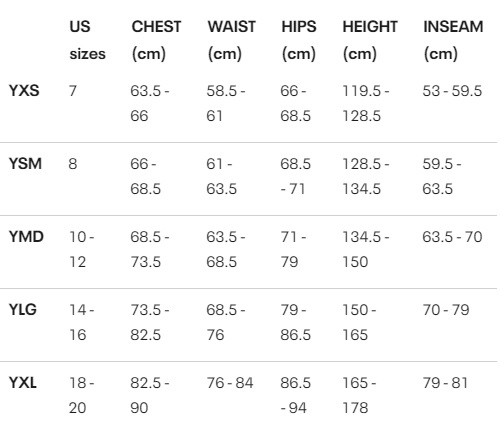Select the YMD size row label
The image size is (500, 439).
point(26,237)
